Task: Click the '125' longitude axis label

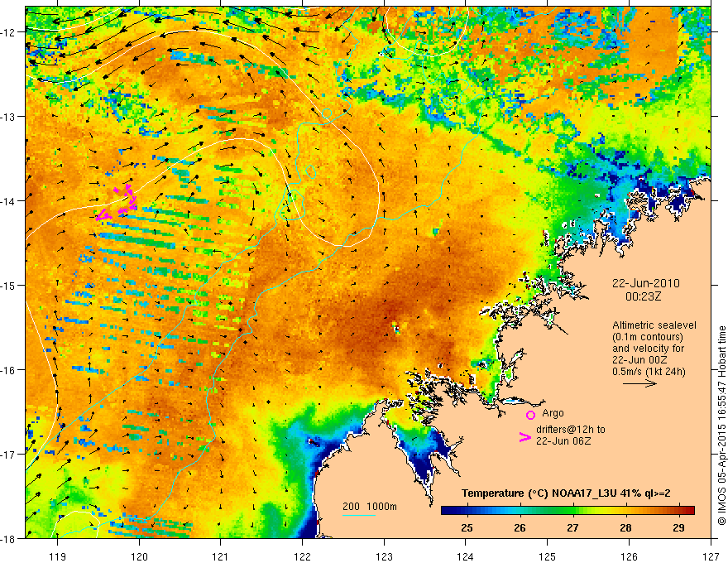Action: pyautogui.click(x=548, y=556)
